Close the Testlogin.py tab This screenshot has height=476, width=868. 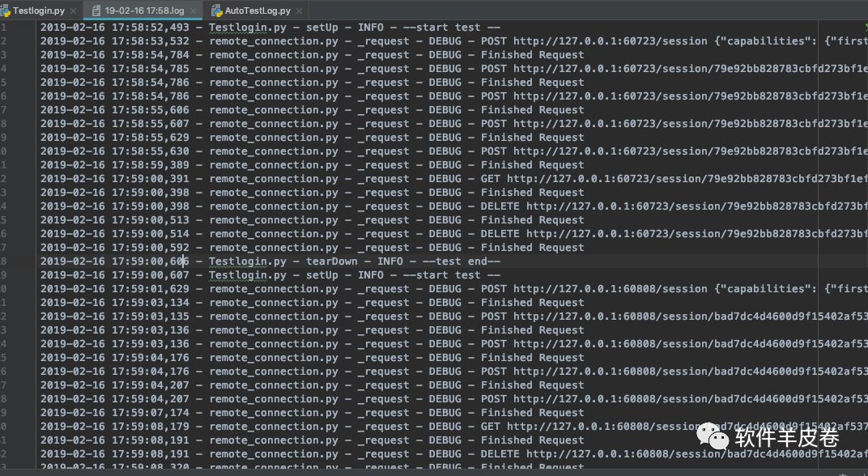click(73, 11)
